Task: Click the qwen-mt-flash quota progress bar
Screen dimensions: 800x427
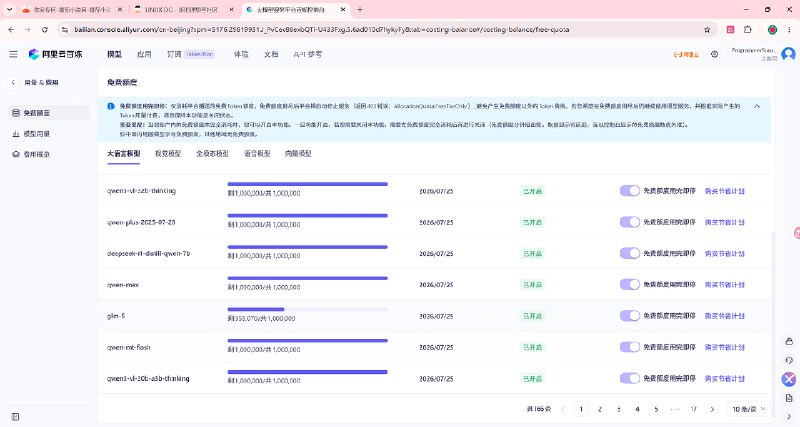Action: tap(308, 340)
